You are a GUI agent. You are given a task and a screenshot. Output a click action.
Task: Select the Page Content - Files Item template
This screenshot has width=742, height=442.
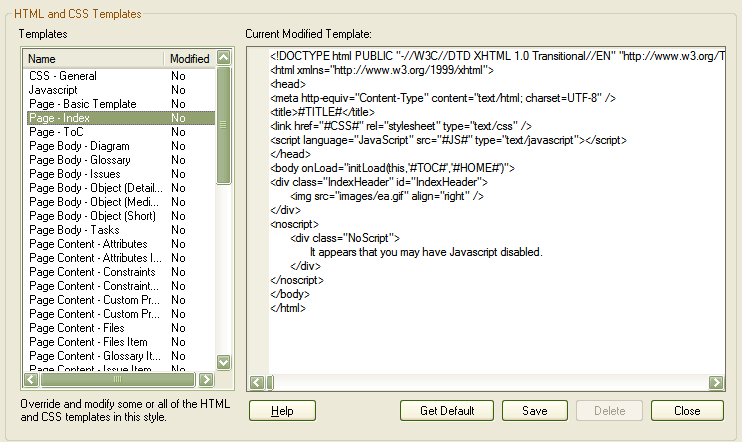pyautogui.click(x=121, y=342)
